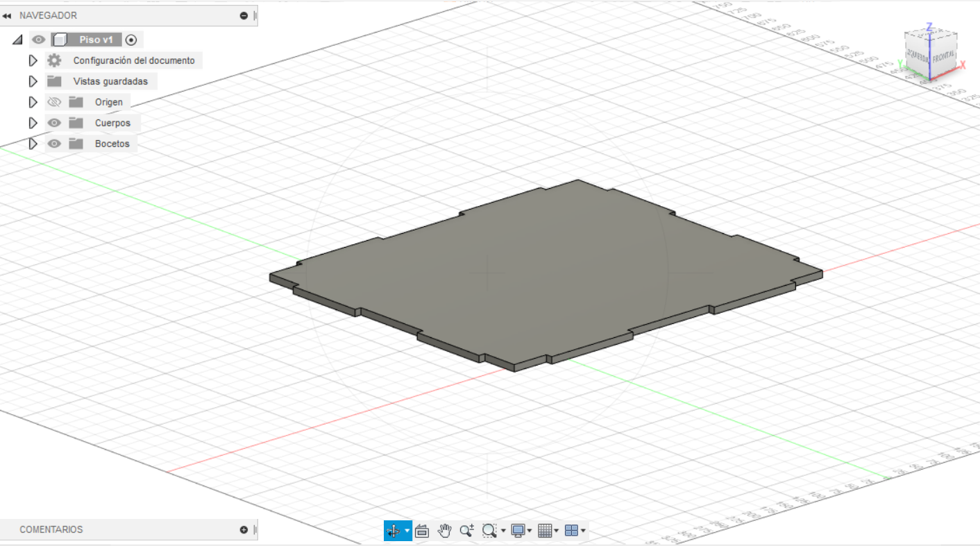
Task: Select the Zoom plus/minus tool
Action: (467, 531)
